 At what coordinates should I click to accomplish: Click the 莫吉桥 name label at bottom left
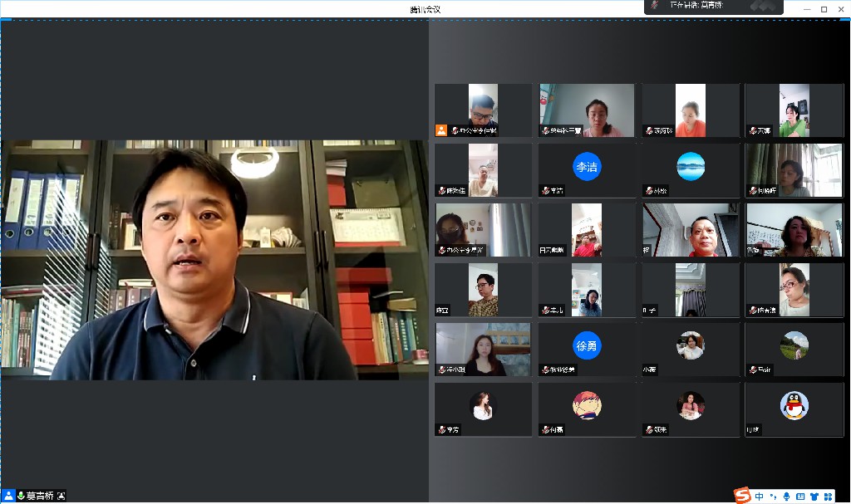point(42,496)
